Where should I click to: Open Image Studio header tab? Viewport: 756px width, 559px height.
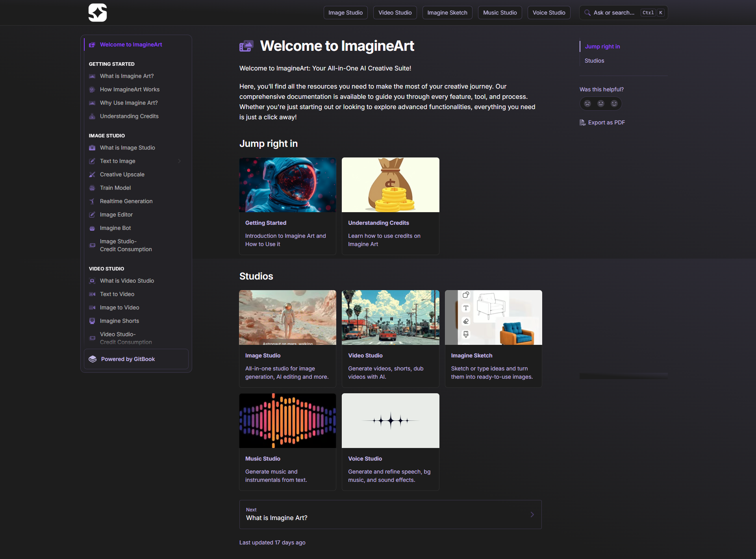[x=346, y=13]
